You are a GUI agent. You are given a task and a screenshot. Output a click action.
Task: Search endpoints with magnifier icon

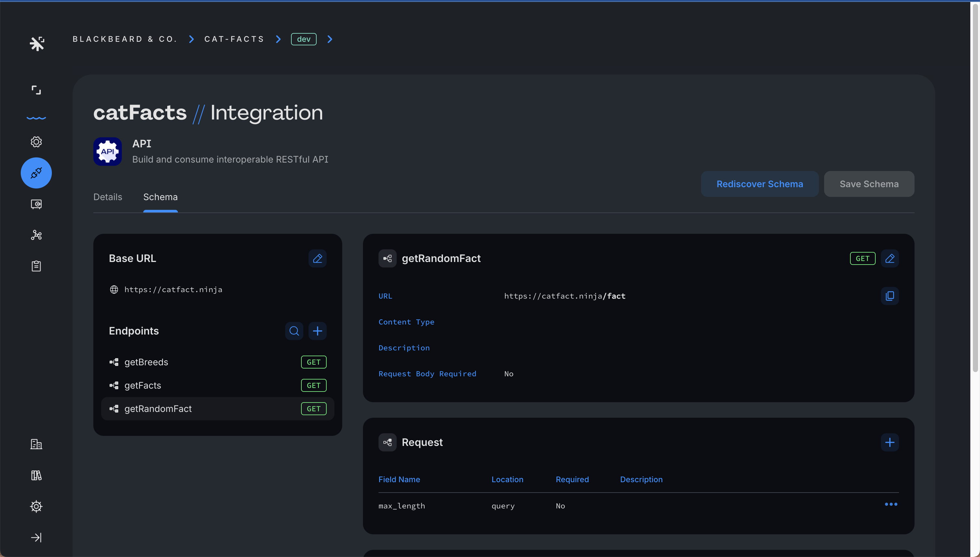(x=294, y=331)
